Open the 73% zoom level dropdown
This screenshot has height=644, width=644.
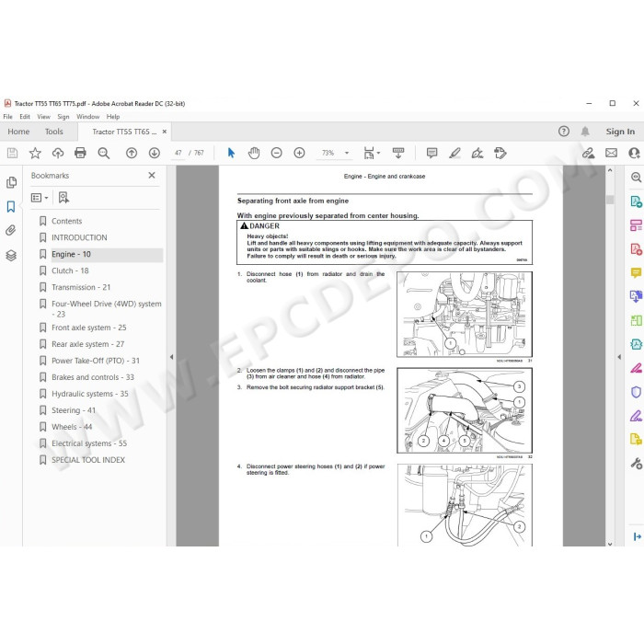point(347,154)
